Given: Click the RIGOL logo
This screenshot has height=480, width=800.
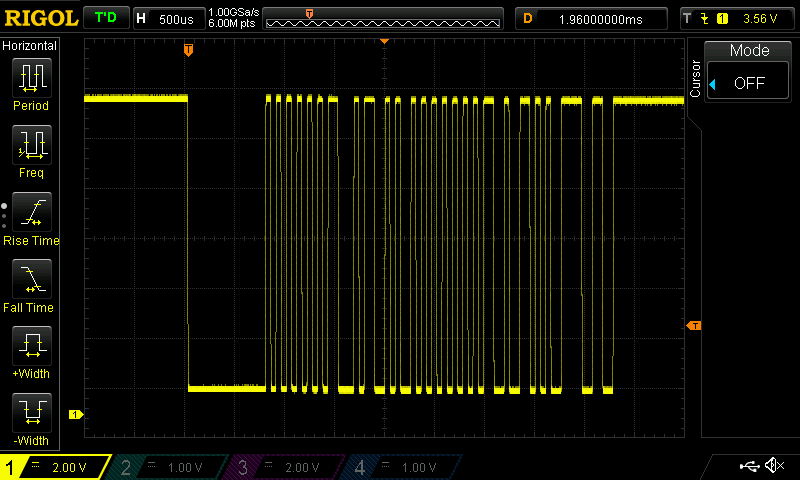Looking at the screenshot, I should coord(41,19).
